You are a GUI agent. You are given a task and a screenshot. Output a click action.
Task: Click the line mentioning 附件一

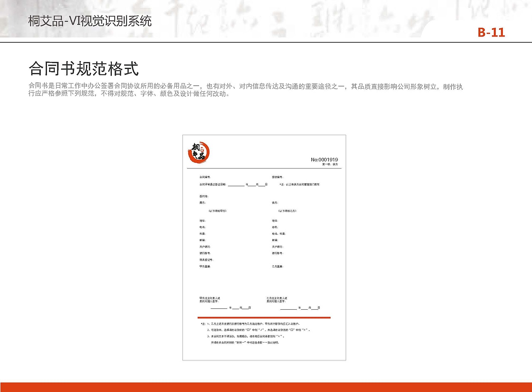pyautogui.click(x=245, y=343)
